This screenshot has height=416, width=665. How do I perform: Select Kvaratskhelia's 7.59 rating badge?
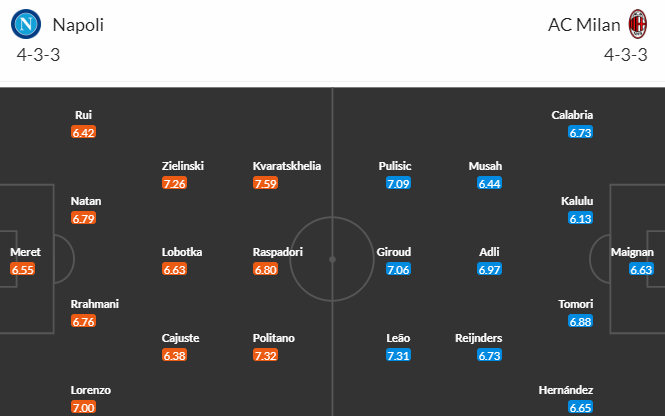tap(266, 183)
